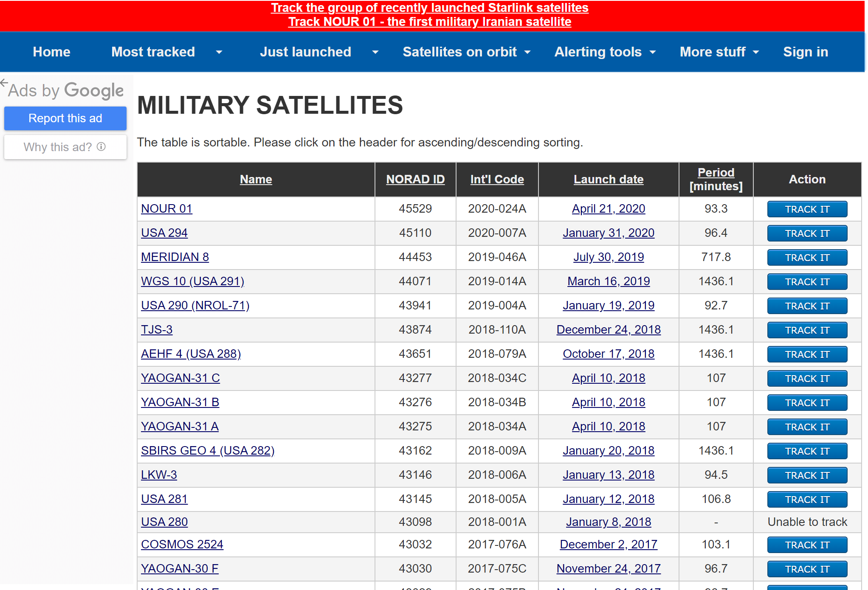Click the 'Why this ad?' info icon

[101, 147]
